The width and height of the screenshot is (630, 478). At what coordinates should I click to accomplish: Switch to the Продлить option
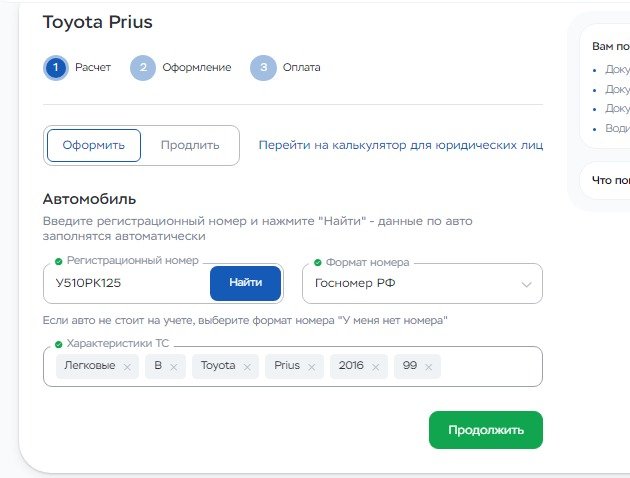click(190, 145)
